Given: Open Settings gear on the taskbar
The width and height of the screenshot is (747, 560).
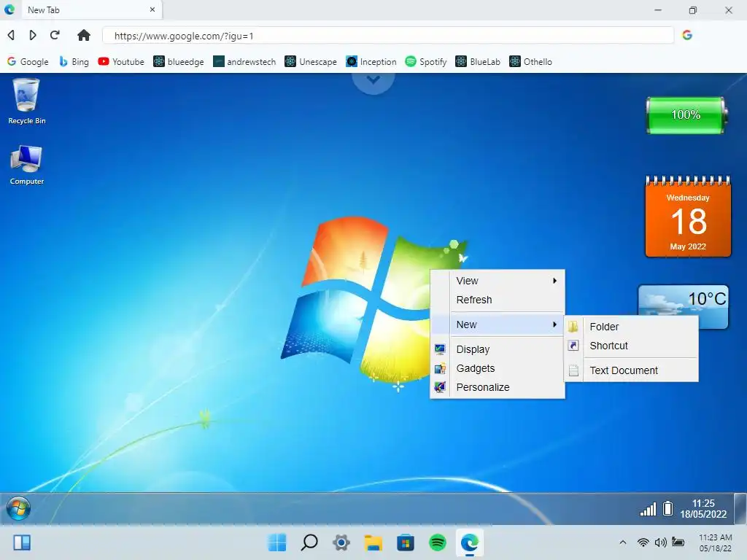Looking at the screenshot, I should [341, 542].
